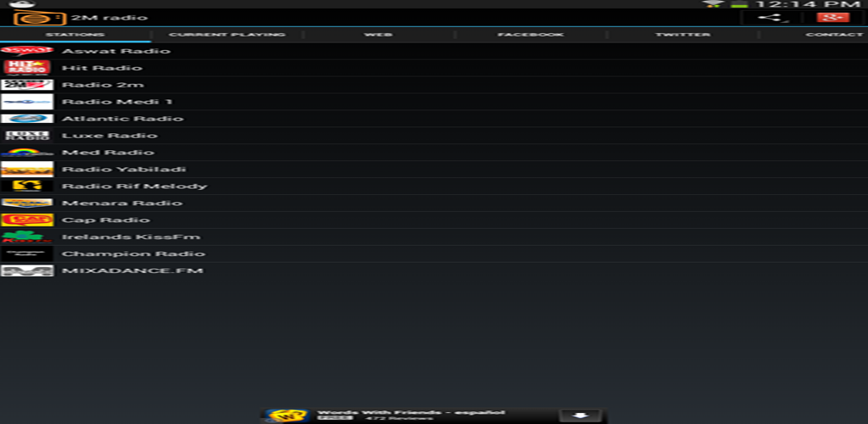Tap the 12:14 PM status bar clock
Image resolution: width=868 pixels, height=424 pixels.
pyautogui.click(x=809, y=4)
